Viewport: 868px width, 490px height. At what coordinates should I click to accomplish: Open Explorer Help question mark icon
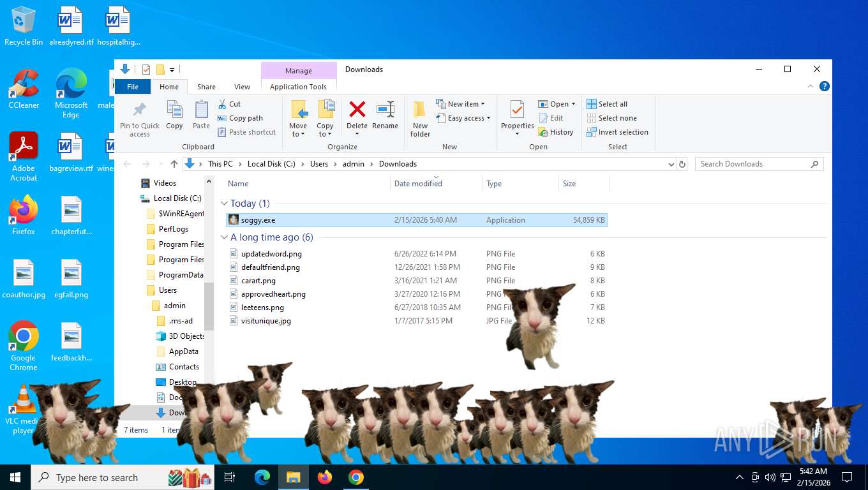pos(825,87)
